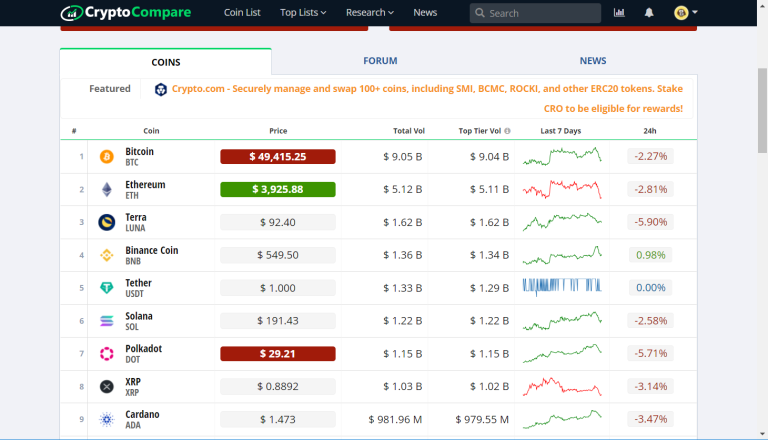This screenshot has width=768, height=440.
Task: Switch to the NEWS tab
Action: pos(593,61)
